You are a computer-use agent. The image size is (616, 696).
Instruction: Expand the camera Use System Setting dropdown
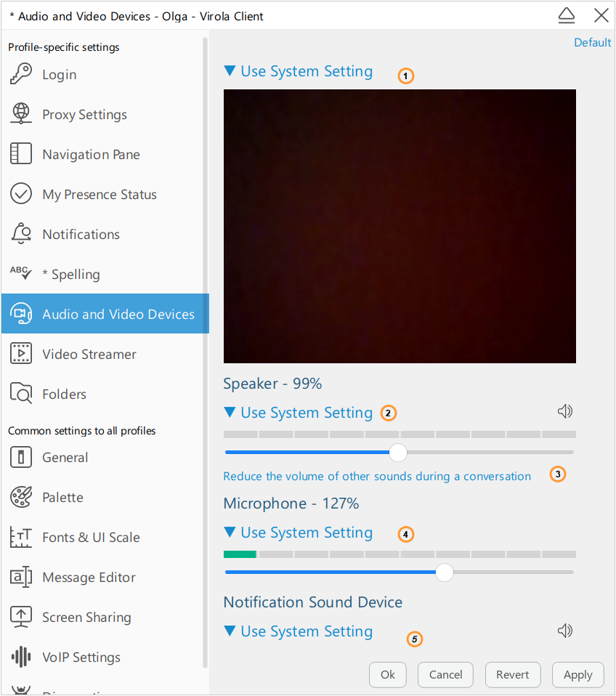[x=297, y=71]
